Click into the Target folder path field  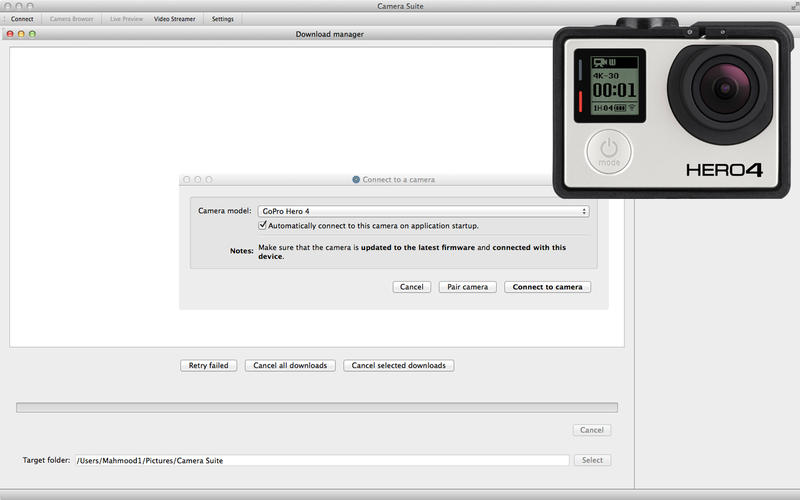322,461
